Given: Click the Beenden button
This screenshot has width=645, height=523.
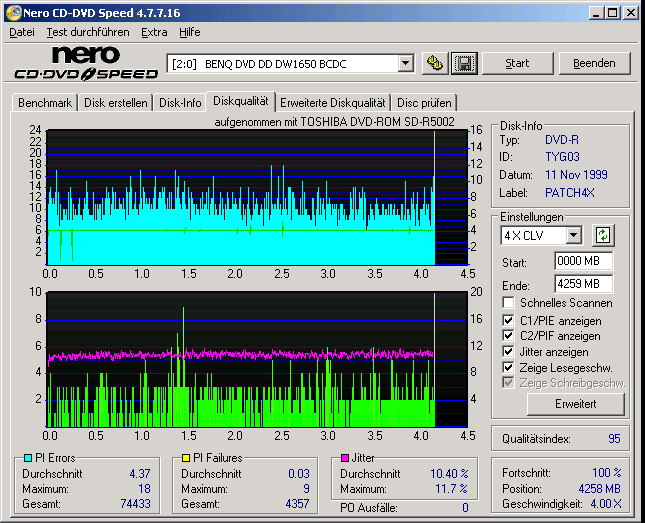Looking at the screenshot, I should (x=594, y=63).
